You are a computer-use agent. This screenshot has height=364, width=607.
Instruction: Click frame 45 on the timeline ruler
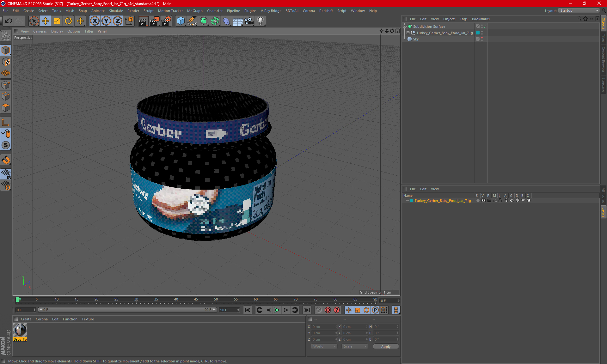(x=196, y=300)
